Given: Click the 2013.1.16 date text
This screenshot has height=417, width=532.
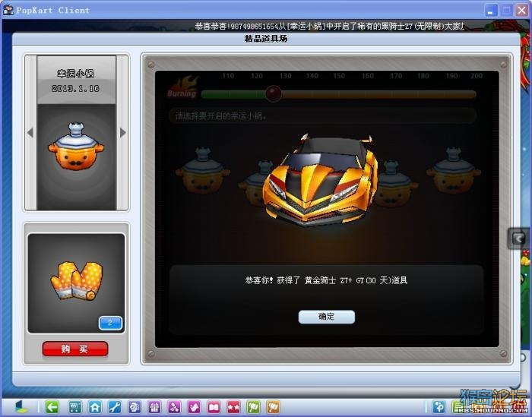Looking at the screenshot, I should coord(75,88).
